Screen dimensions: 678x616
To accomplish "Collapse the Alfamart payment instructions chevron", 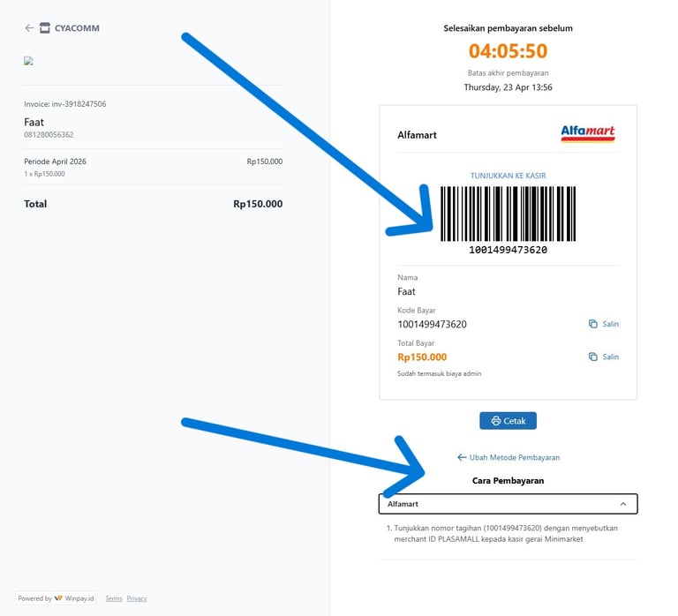I will (x=623, y=504).
